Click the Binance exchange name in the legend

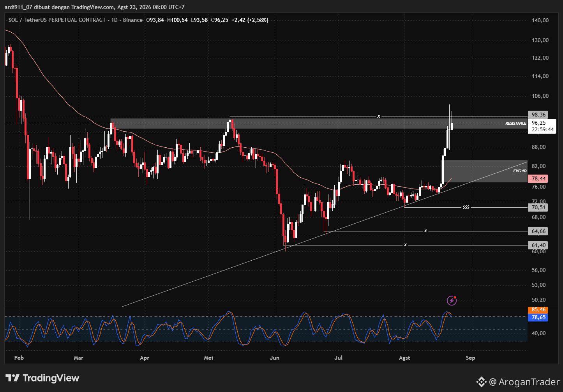(133, 20)
